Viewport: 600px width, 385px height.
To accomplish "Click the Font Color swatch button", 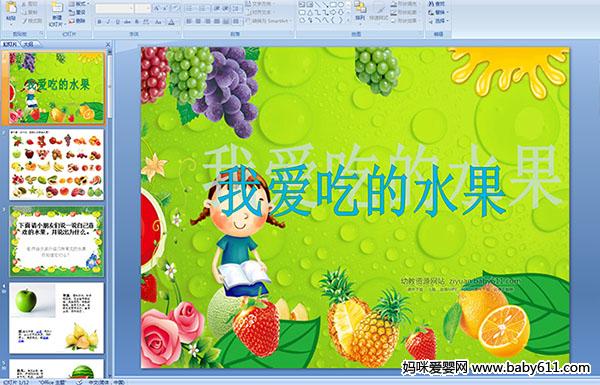I will pos(171,22).
